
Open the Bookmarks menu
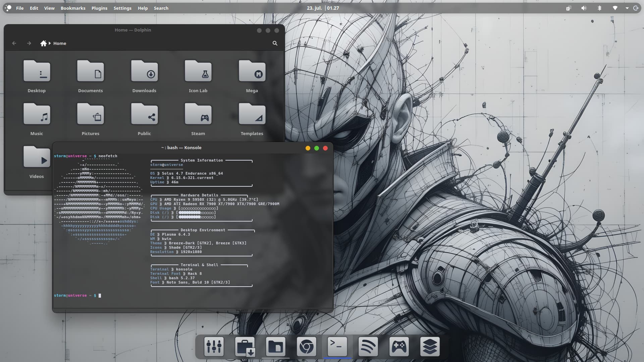73,8
